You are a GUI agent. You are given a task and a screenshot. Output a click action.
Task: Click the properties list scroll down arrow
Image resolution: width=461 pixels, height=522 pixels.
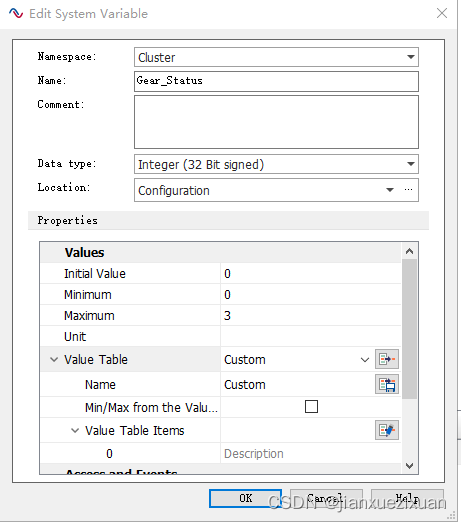coord(410,466)
